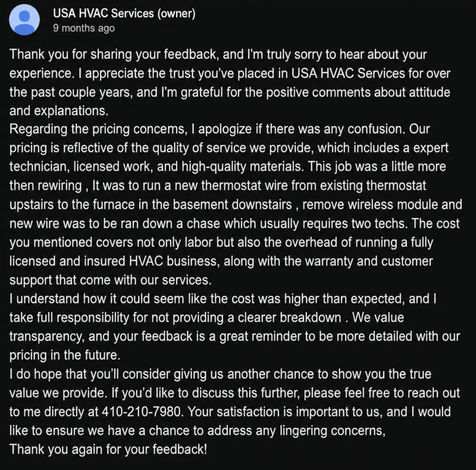Click the line 'pricing in the future.'
This screenshot has width=476, height=470.
coord(65,355)
